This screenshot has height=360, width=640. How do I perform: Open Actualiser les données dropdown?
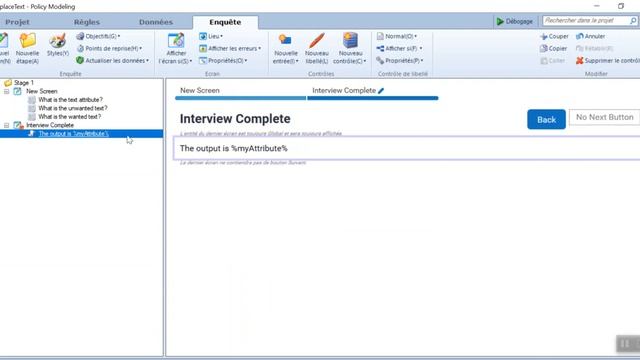pyautogui.click(x=112, y=60)
